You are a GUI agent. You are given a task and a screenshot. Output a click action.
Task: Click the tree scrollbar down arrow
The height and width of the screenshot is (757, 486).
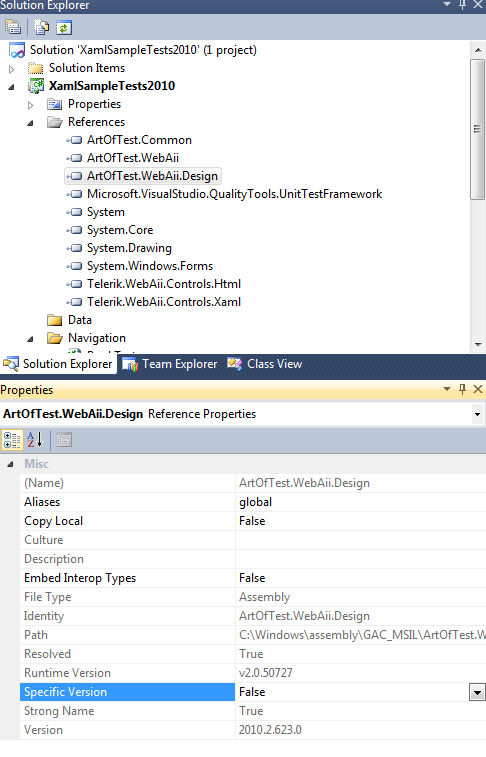tap(478, 345)
